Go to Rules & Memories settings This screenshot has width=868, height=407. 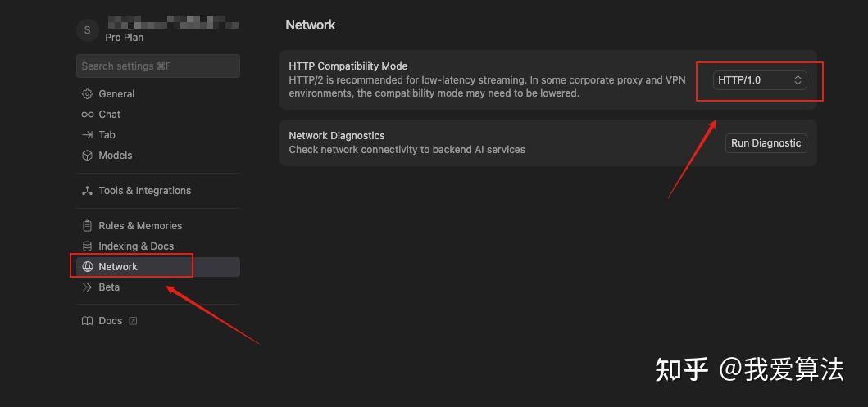pos(140,226)
